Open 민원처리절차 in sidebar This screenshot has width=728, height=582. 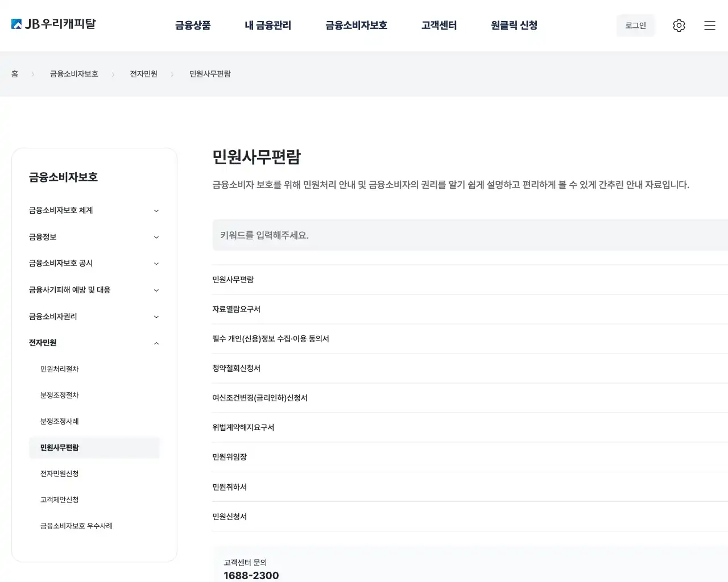[x=60, y=369]
